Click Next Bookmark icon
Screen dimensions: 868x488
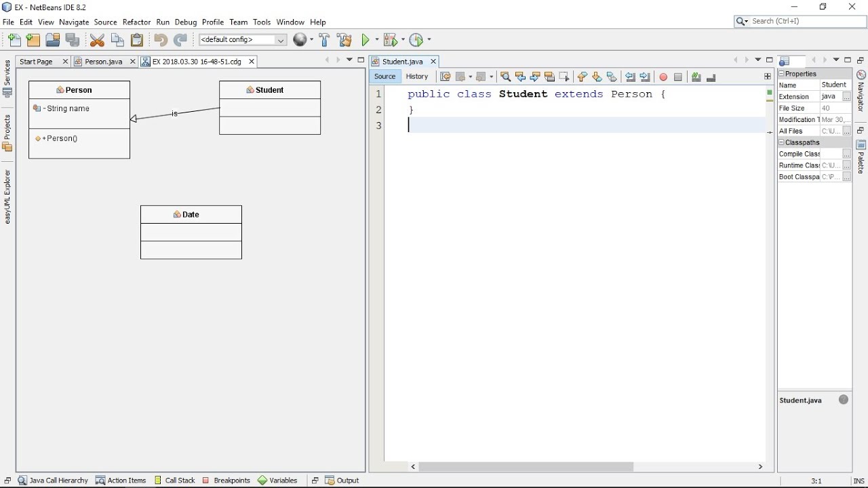pos(597,77)
